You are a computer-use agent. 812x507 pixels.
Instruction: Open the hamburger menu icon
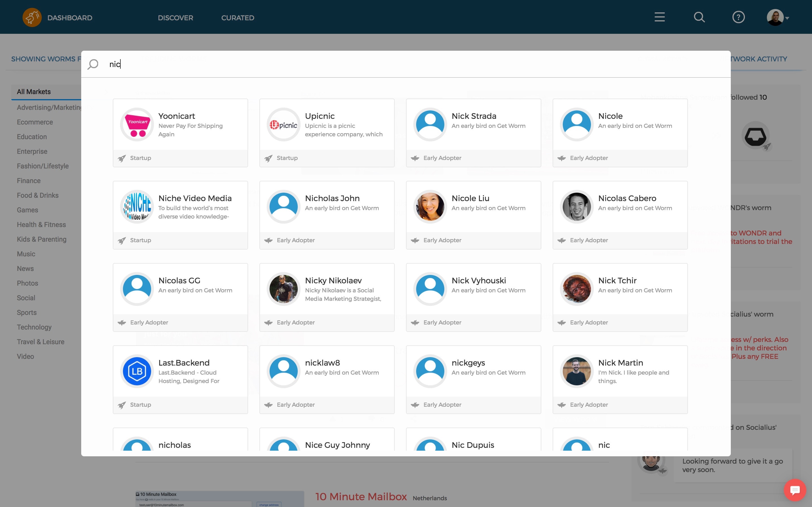(659, 17)
